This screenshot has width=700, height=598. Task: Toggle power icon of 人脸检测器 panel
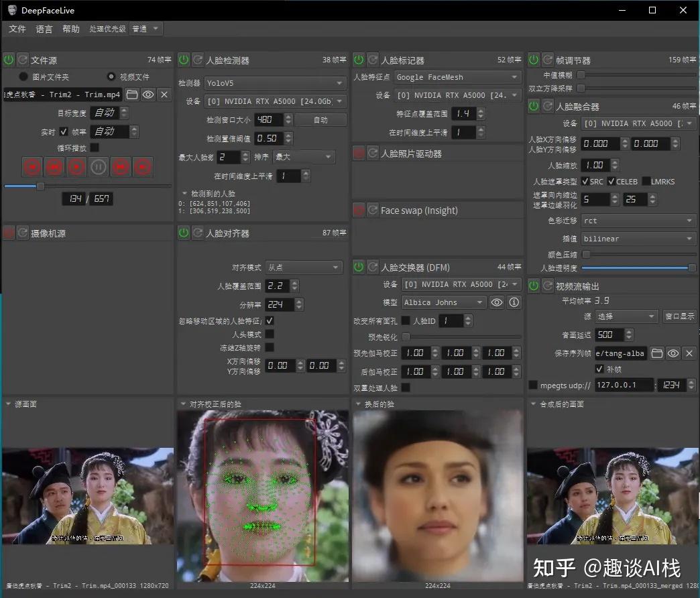click(x=184, y=60)
